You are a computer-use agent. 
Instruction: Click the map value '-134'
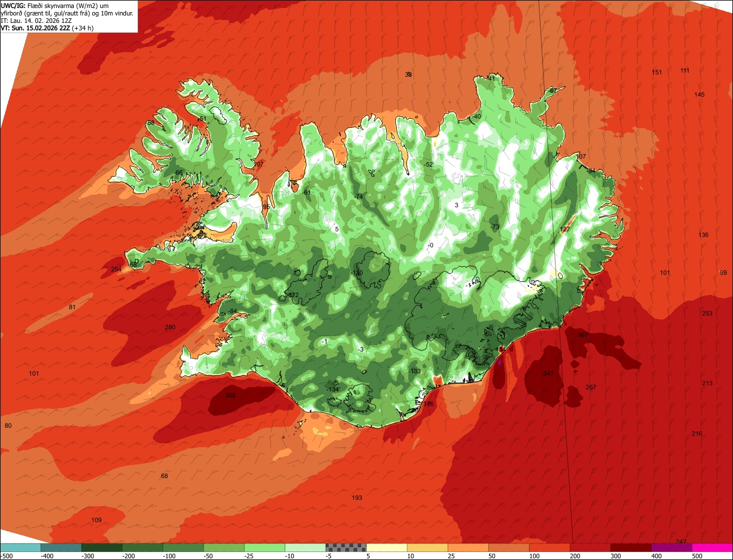[x=332, y=389]
